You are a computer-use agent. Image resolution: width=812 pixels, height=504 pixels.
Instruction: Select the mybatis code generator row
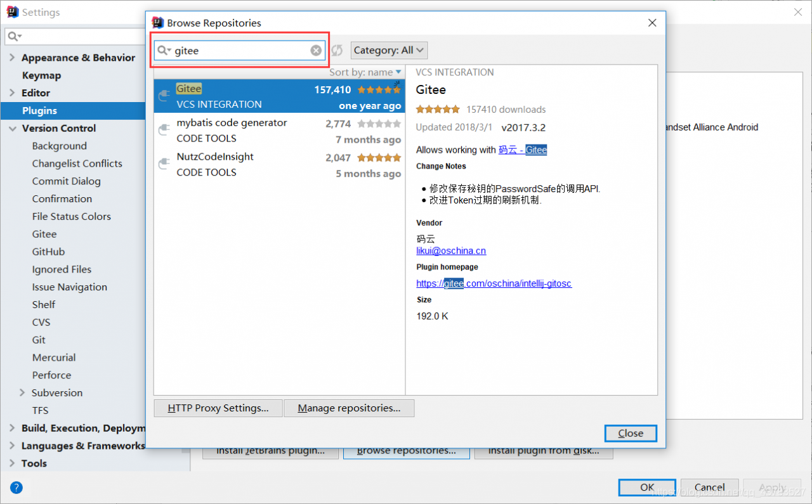pos(279,131)
